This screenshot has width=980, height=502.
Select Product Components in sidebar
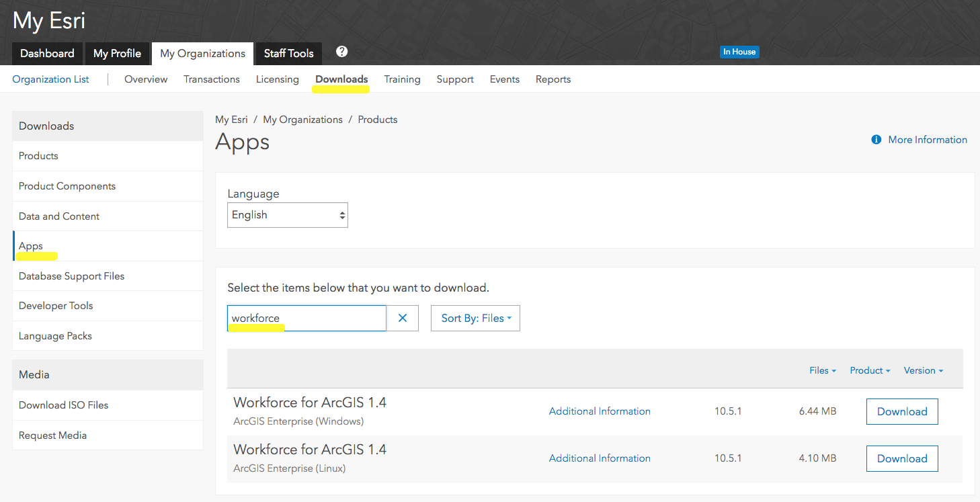point(67,186)
